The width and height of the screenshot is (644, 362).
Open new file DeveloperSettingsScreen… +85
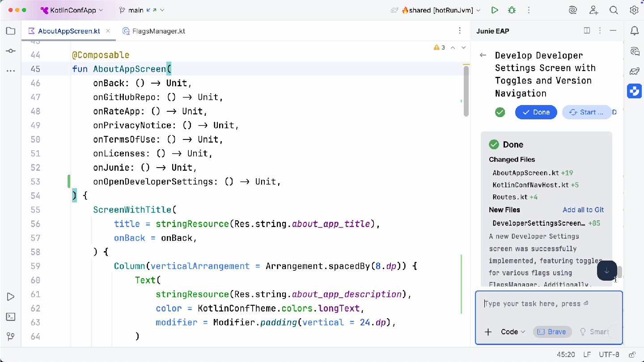(546, 223)
